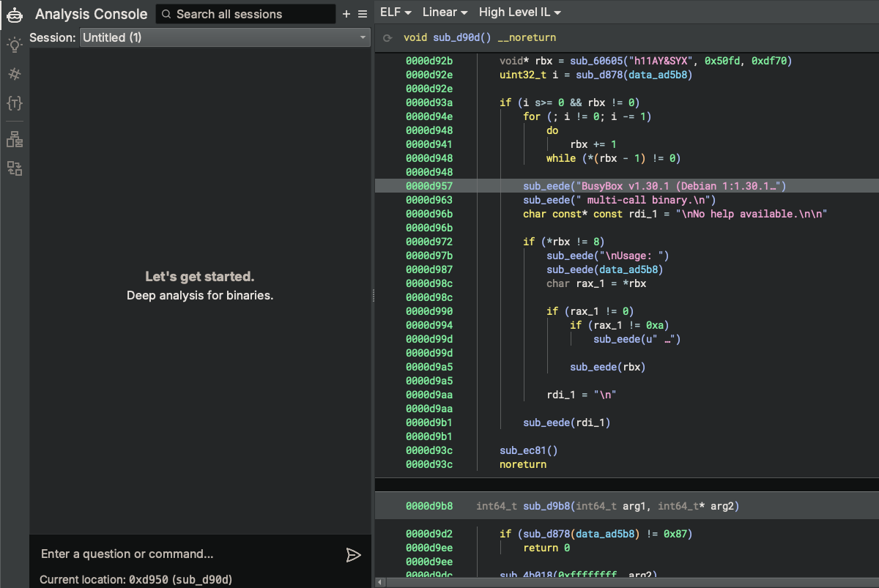Click the plus icon to add session
879x588 pixels.
[x=346, y=14]
